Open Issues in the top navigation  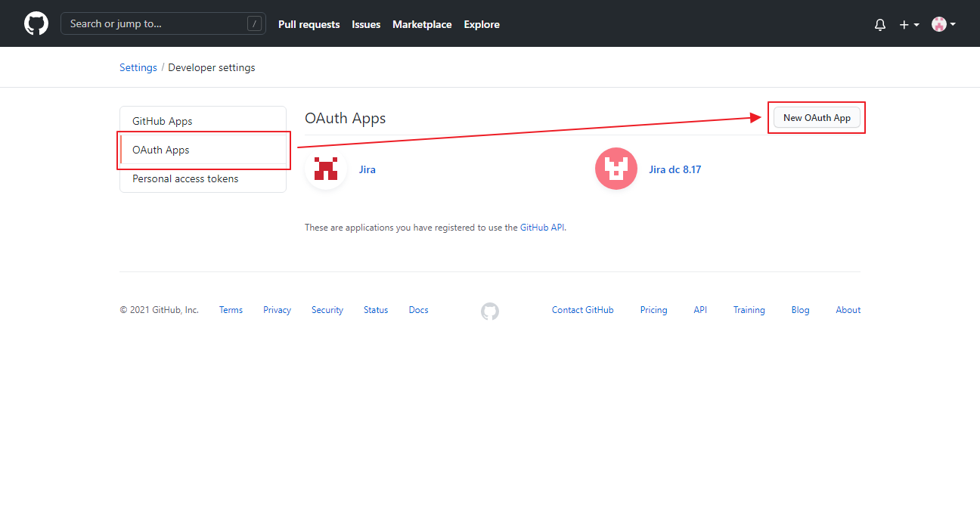366,24
